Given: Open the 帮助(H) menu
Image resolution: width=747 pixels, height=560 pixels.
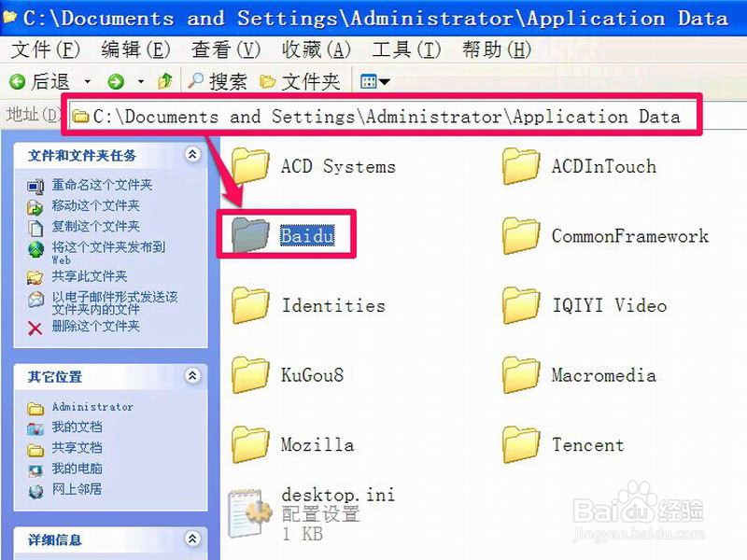Looking at the screenshot, I should click(497, 49).
